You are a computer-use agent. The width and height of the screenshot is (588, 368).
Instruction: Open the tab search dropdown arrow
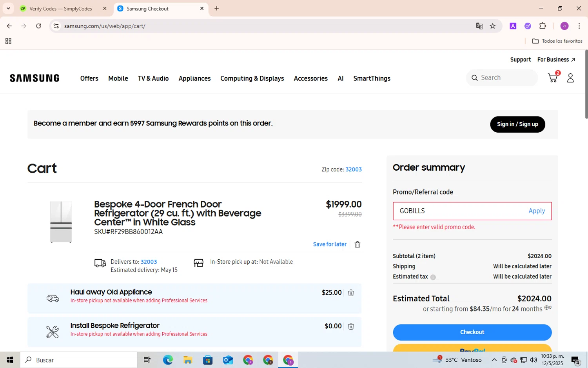click(8, 8)
